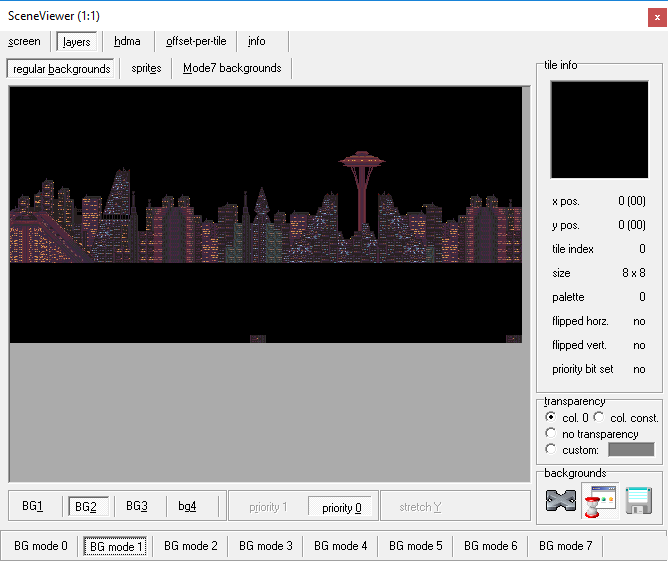Switch to the screen tab

24,41
